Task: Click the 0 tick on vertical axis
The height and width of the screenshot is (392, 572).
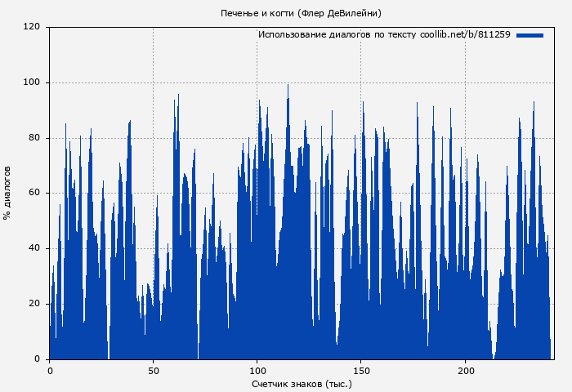Action: 37,359
